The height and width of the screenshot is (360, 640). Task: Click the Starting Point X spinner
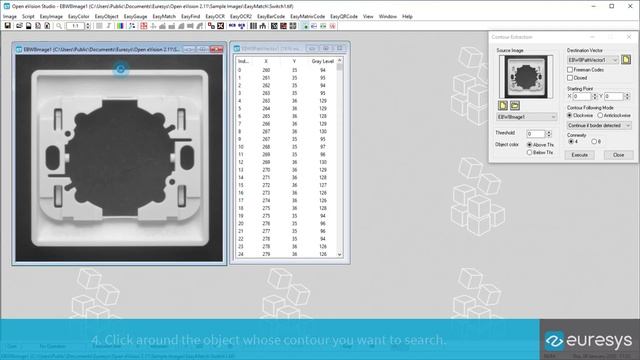click(594, 96)
